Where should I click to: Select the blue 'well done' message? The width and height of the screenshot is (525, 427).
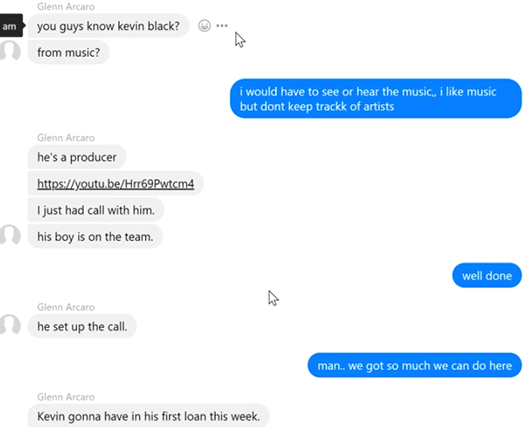(487, 276)
